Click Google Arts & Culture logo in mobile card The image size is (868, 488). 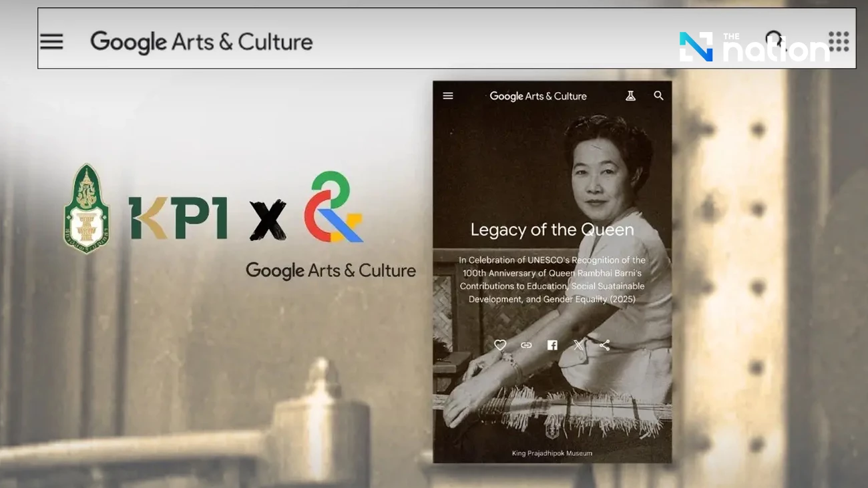point(537,96)
